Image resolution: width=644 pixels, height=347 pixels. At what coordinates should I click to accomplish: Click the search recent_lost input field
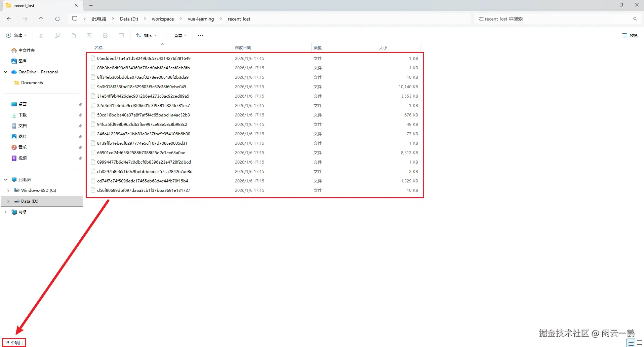[554, 19]
